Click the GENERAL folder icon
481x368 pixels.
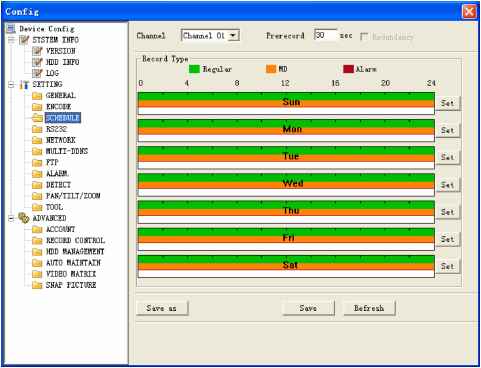point(37,96)
